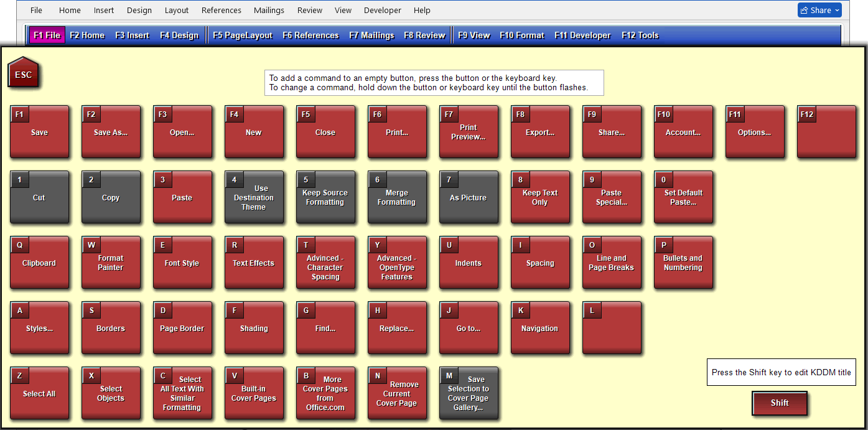Screen dimensions: 868x430
Task: Click the I Spacing button
Action: pyautogui.click(x=540, y=263)
